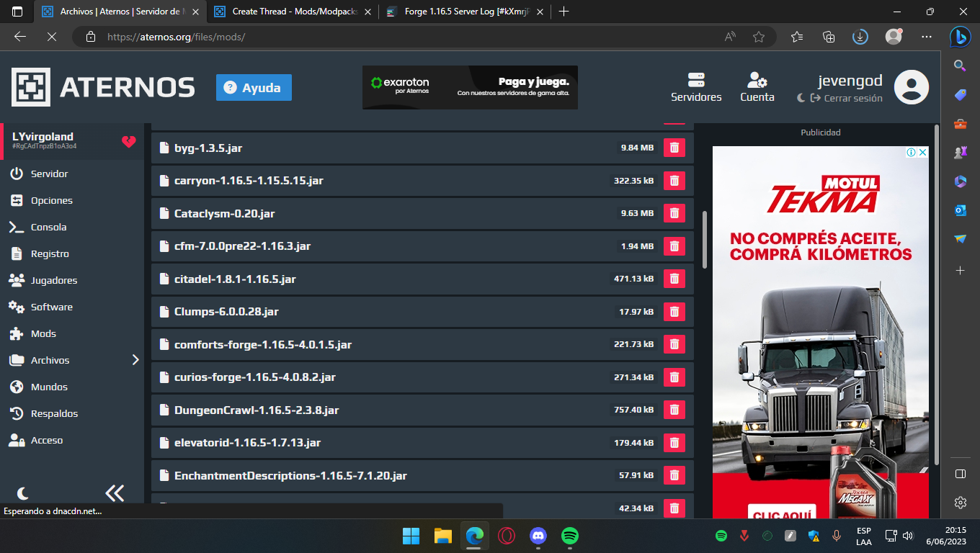Delete cfm-7.0.0pre22-1.16.3.jar via trash icon
Screen dimensions: 980x553
pos(674,246)
